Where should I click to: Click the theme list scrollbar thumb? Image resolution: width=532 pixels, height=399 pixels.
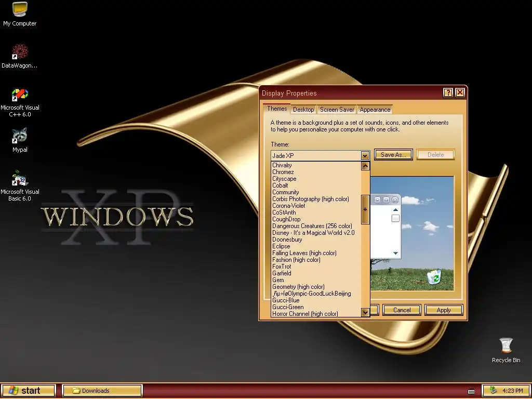pos(365,209)
